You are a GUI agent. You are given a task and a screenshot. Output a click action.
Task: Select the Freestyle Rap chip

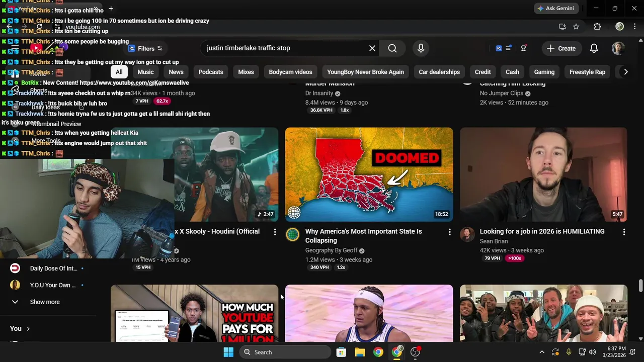pyautogui.click(x=587, y=72)
